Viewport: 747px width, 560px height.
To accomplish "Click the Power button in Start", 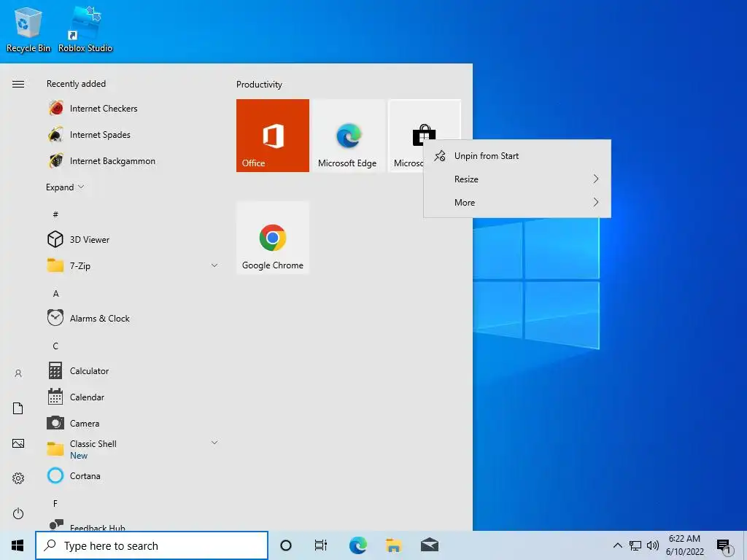I will (x=18, y=513).
